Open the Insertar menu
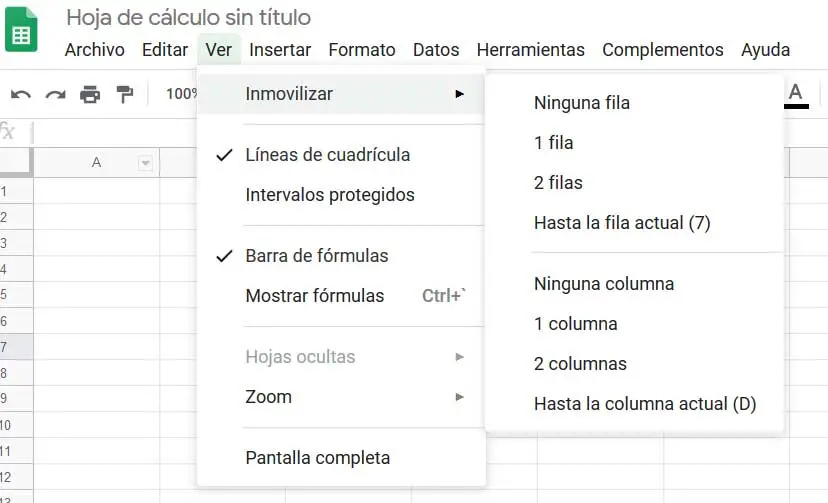Viewport: 828px width, 503px height. [280, 50]
